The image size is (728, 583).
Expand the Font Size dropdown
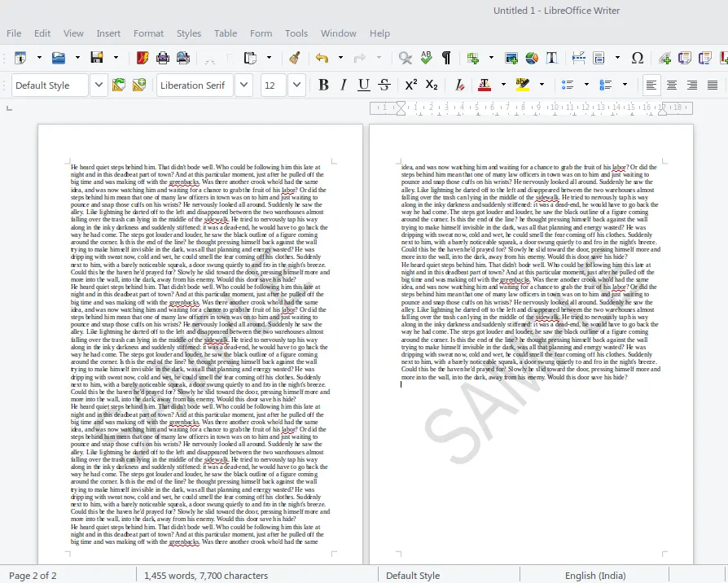[x=296, y=85]
